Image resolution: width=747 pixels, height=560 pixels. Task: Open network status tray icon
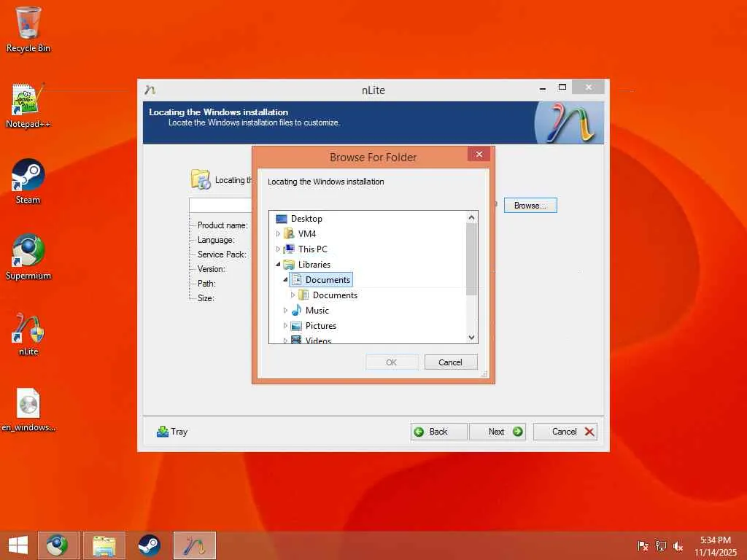click(x=661, y=545)
